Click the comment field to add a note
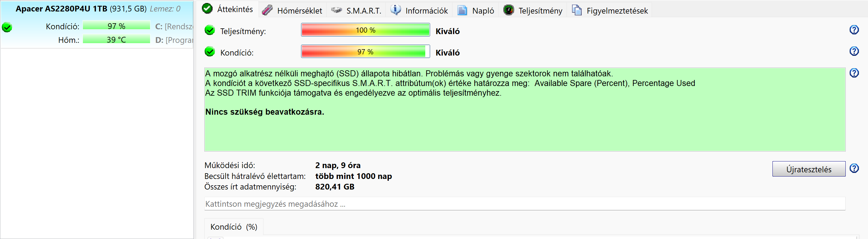This screenshot has height=239, width=868. tap(524, 204)
